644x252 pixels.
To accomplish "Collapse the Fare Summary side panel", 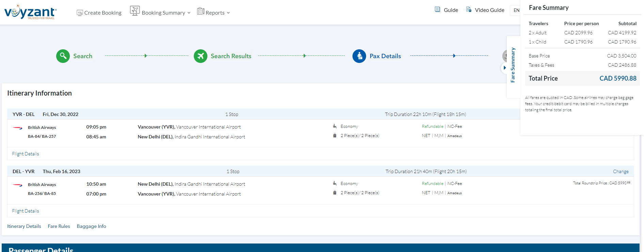I will tap(505, 68).
